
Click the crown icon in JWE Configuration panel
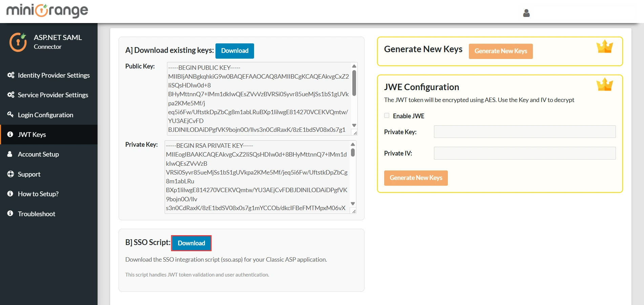605,85
